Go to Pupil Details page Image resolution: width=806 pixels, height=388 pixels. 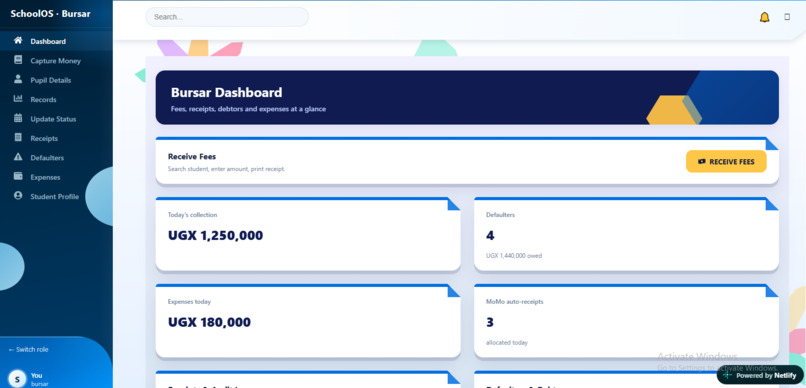click(56, 80)
